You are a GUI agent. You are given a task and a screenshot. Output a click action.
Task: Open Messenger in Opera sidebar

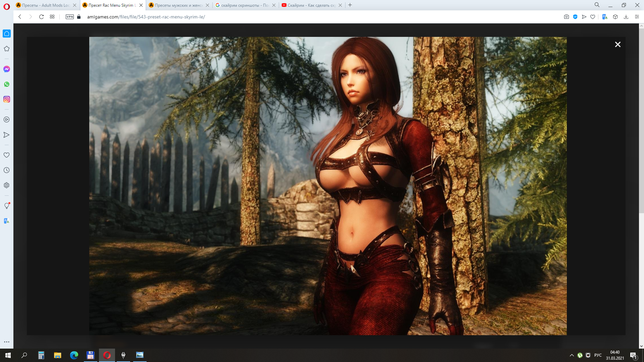[x=7, y=69]
